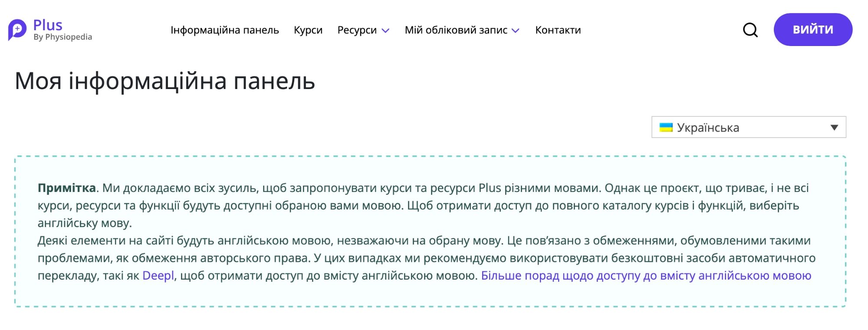868x330 pixels.
Task: Click the Мій обліковий запис menu label
Action: tap(456, 30)
